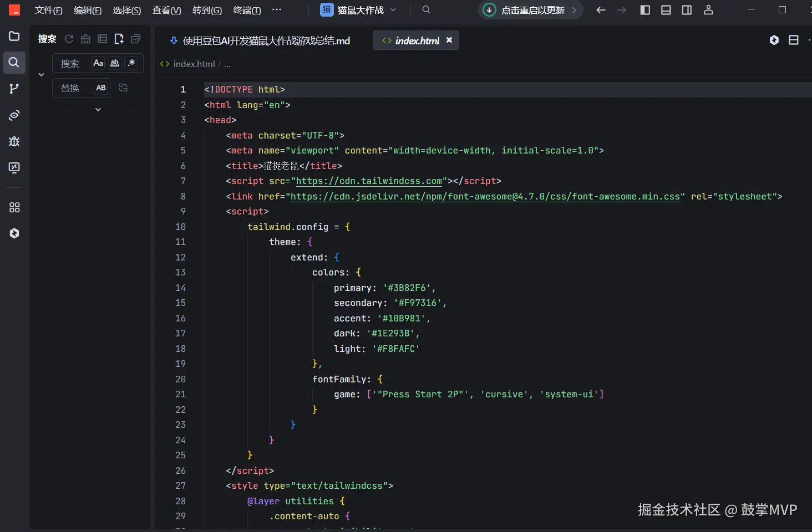Viewport: 812px width, 532px height.
Task: Click the title bar search magnifier
Action: 426,9
